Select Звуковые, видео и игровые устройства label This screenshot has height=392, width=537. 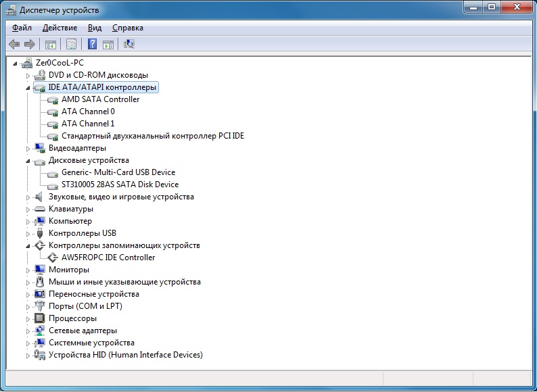click(x=121, y=197)
